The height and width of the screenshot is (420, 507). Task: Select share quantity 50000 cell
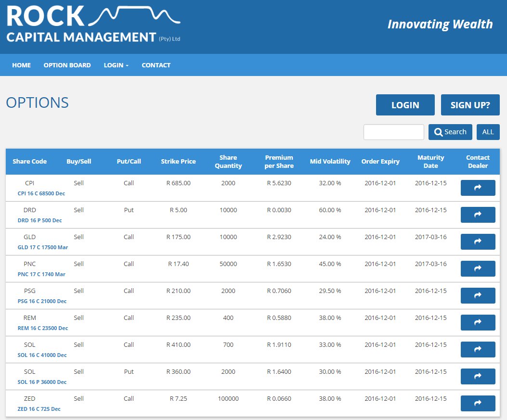228,264
